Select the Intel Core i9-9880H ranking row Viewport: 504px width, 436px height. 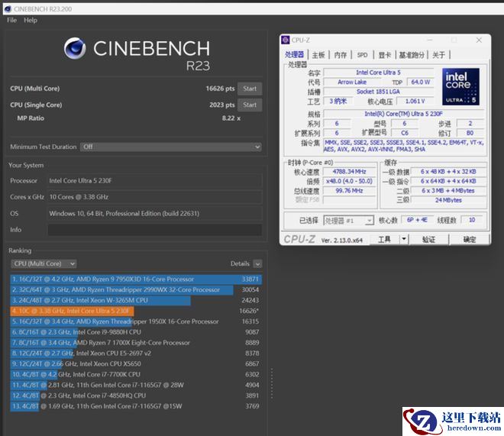click(136, 332)
